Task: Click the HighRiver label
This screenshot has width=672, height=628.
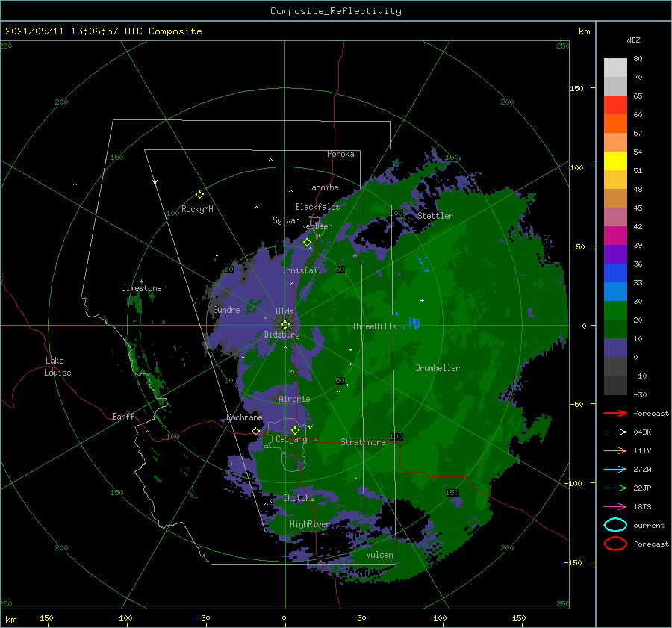Action: [x=310, y=524]
